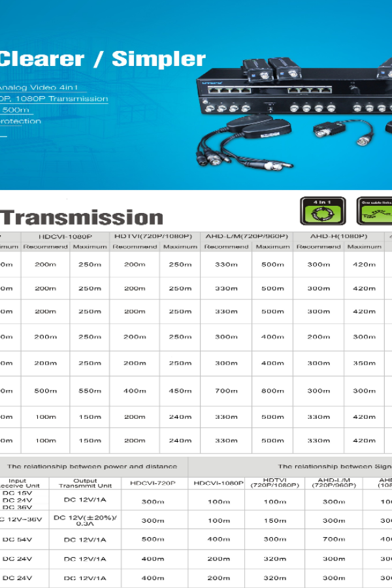Select "500m" in the HDCVI-1080P Recommend column
Image resolution: width=392 pixels, height=588 pixels.
[46, 391]
